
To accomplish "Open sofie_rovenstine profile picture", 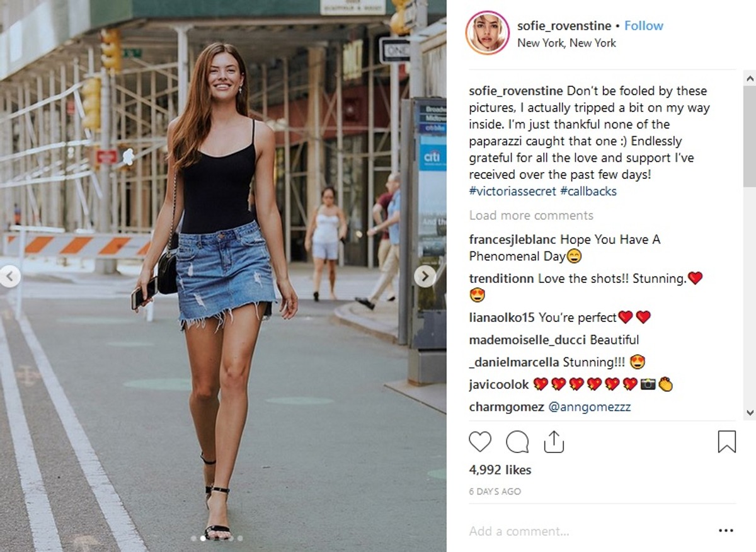I will 488,33.
